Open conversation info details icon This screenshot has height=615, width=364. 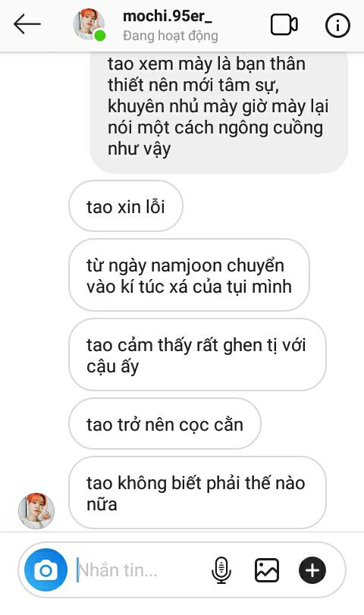[x=337, y=25]
